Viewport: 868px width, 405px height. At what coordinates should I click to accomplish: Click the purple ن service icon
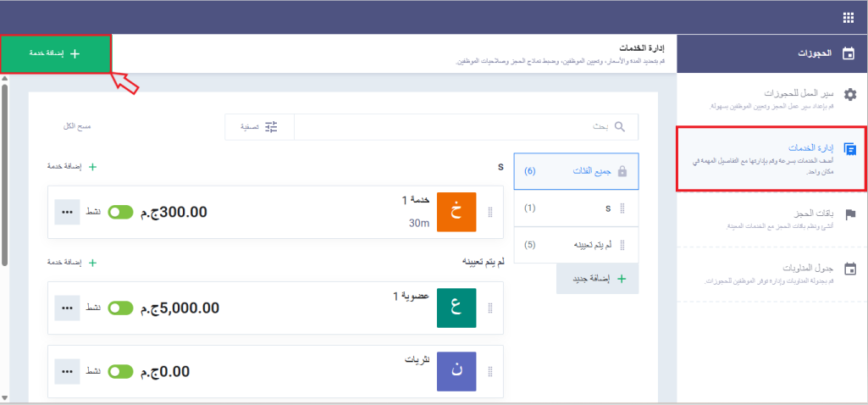click(x=456, y=371)
